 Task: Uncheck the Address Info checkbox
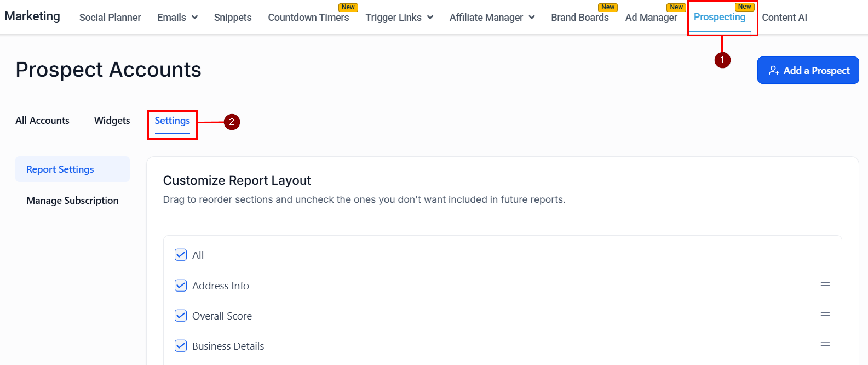tap(181, 286)
